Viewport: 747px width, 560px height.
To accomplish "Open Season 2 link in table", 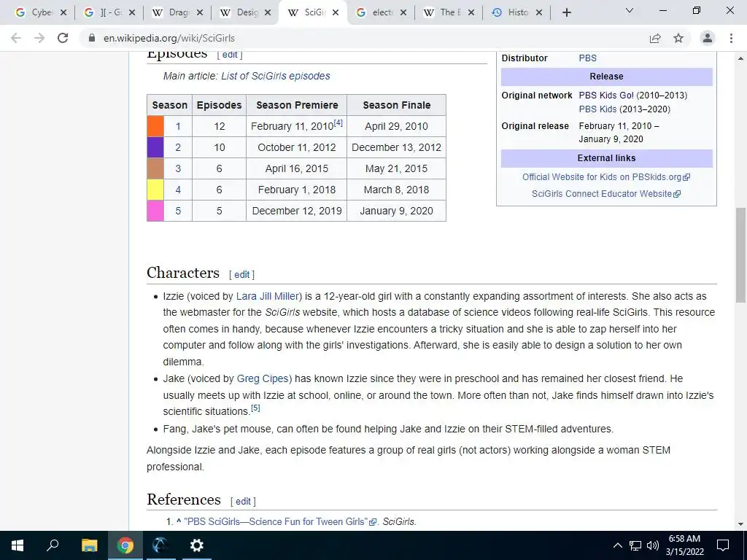I will point(178,147).
